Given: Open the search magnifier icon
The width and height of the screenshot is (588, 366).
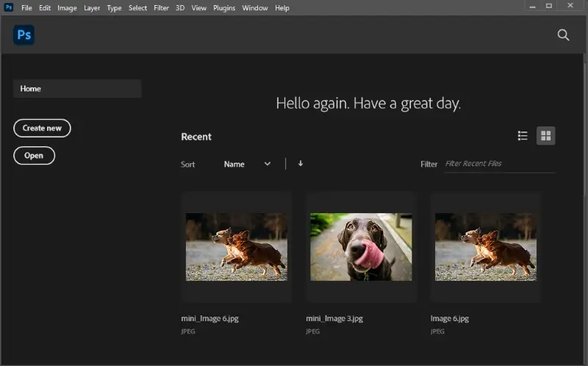Looking at the screenshot, I should 563,35.
